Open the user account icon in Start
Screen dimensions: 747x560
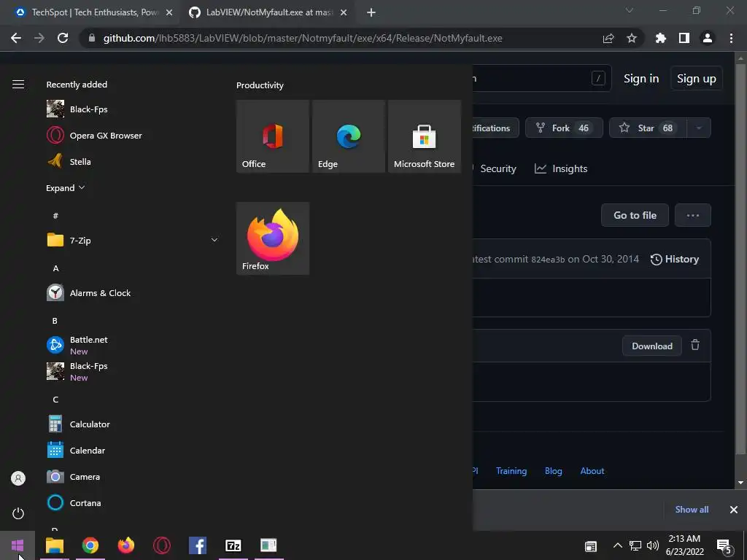pos(18,478)
